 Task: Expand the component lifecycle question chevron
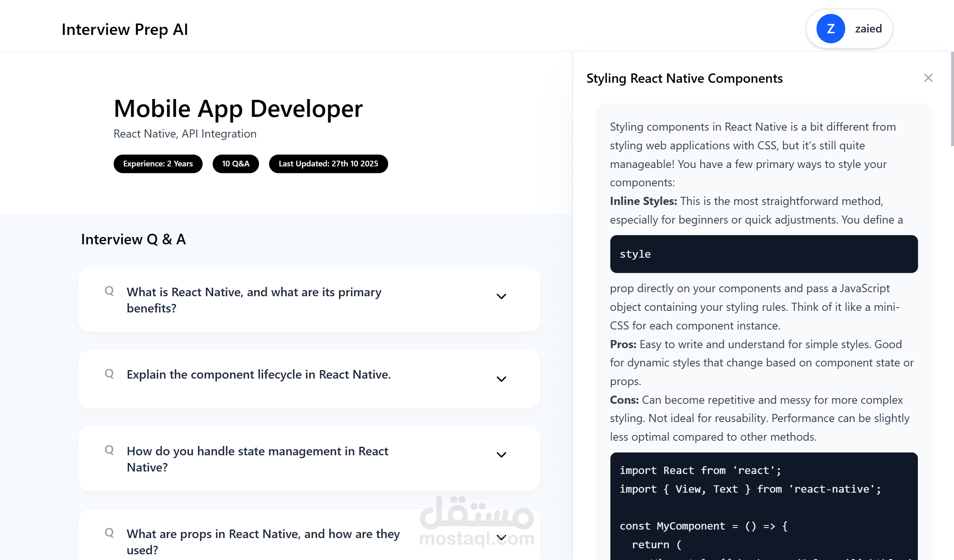tap(501, 379)
